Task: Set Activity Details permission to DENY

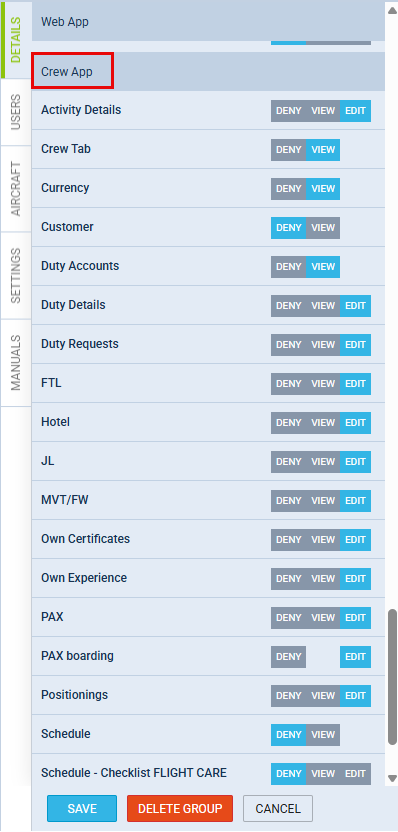Action: [289, 111]
